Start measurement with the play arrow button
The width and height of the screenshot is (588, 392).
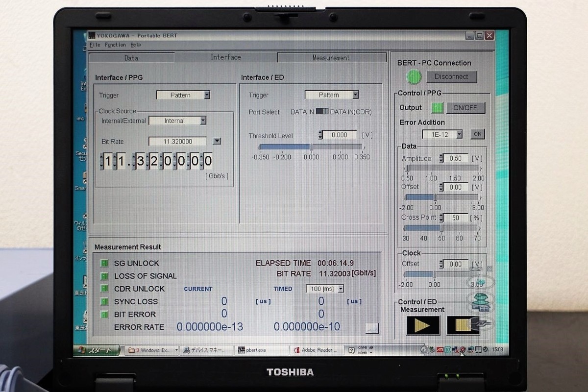point(422,325)
